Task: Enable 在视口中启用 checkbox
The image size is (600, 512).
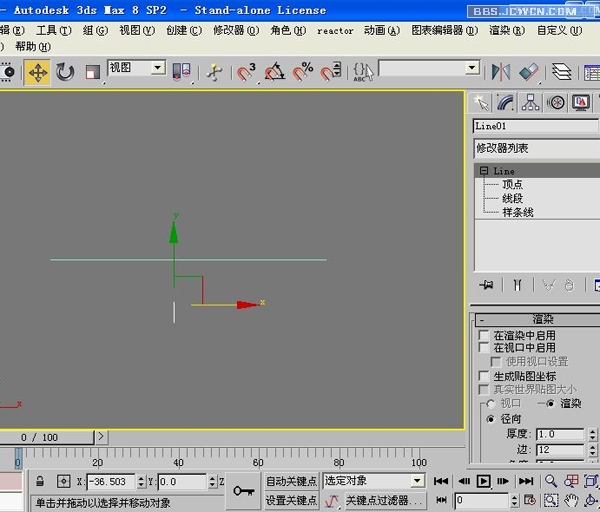Action: click(485, 347)
